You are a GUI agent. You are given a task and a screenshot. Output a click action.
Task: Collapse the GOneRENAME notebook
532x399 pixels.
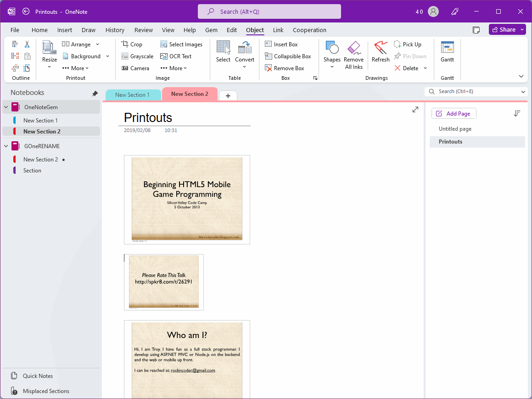point(6,146)
